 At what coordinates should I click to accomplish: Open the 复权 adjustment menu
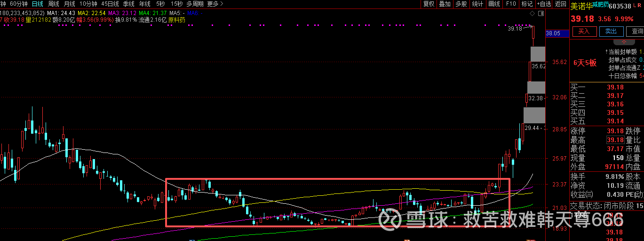[x=429, y=4]
